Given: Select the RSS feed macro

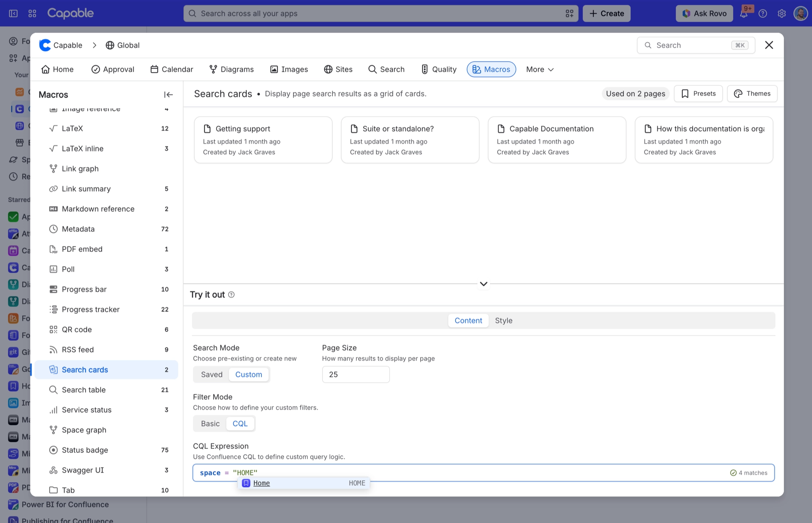Looking at the screenshot, I should pyautogui.click(x=106, y=349).
